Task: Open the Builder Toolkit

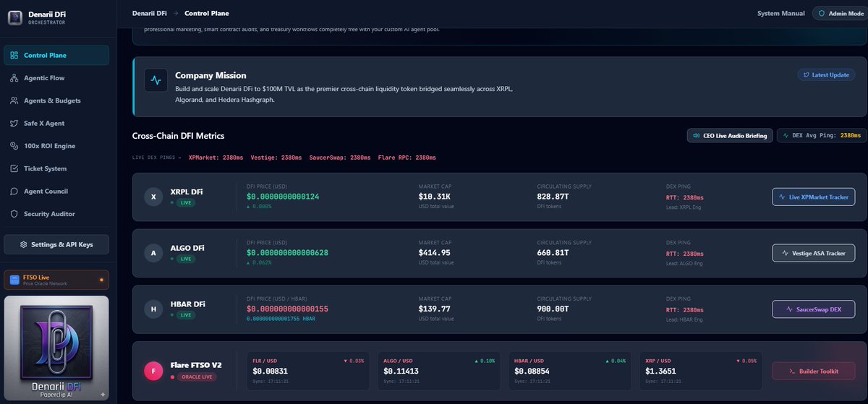Action: pos(814,371)
